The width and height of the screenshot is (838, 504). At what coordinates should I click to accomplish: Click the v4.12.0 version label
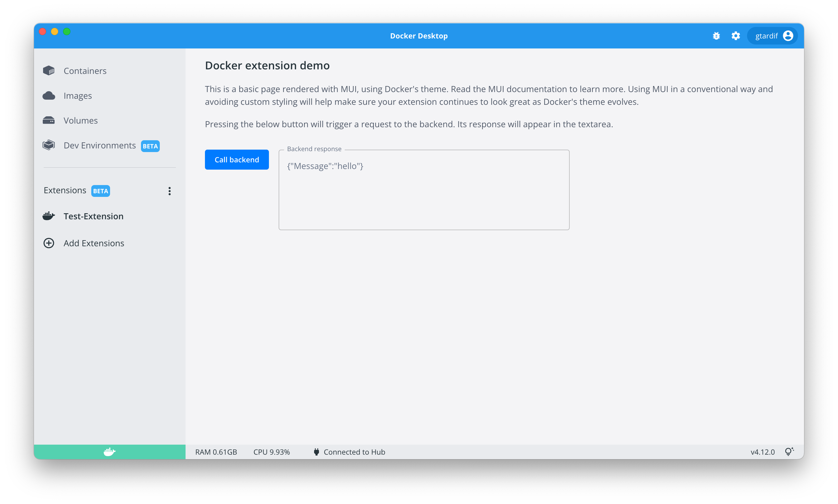coord(762,452)
